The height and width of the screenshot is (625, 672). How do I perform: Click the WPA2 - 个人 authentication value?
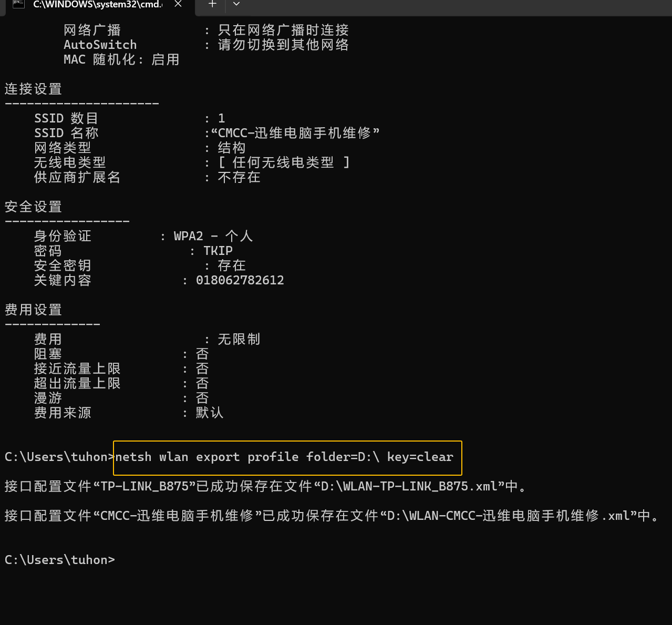coord(213,236)
